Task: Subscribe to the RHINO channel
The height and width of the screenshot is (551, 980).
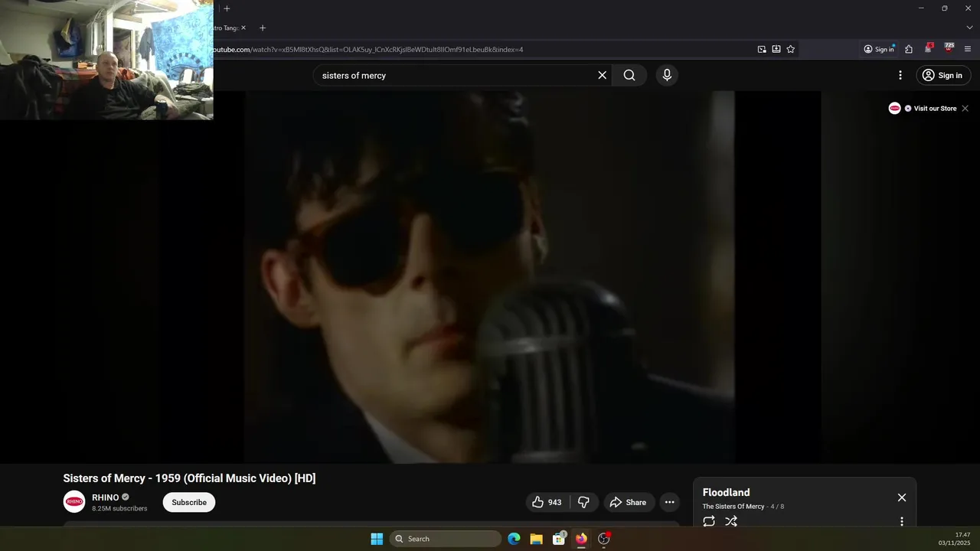Action: pos(189,502)
